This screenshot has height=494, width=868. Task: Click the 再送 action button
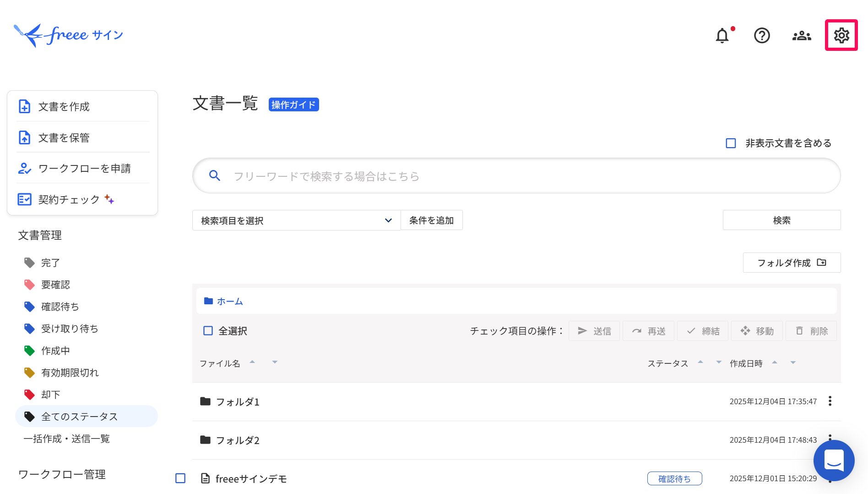click(649, 331)
